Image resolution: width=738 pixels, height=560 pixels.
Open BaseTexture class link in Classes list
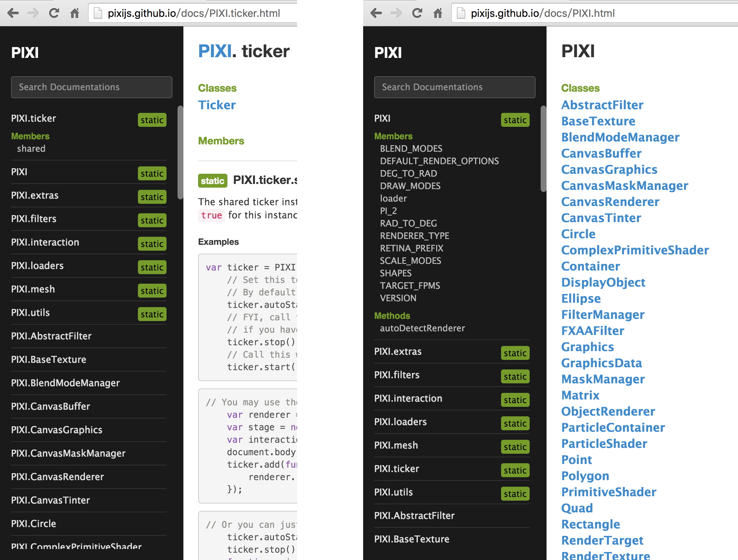pyautogui.click(x=598, y=121)
